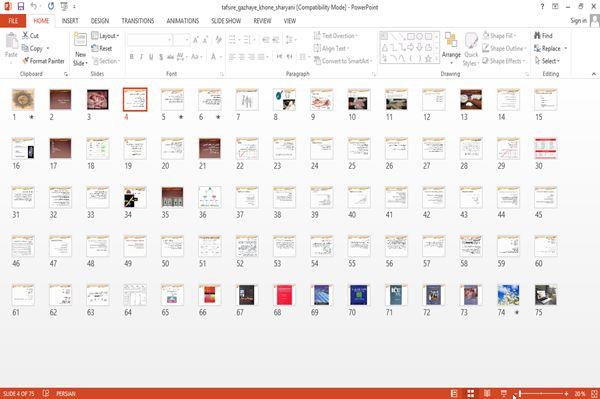Viewport: 600px width, 399px height.
Task: Switch to Normal view in status bar
Action: [x=454, y=393]
